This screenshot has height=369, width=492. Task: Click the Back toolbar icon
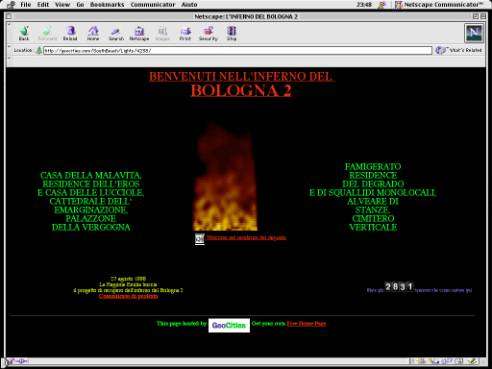tap(24, 33)
